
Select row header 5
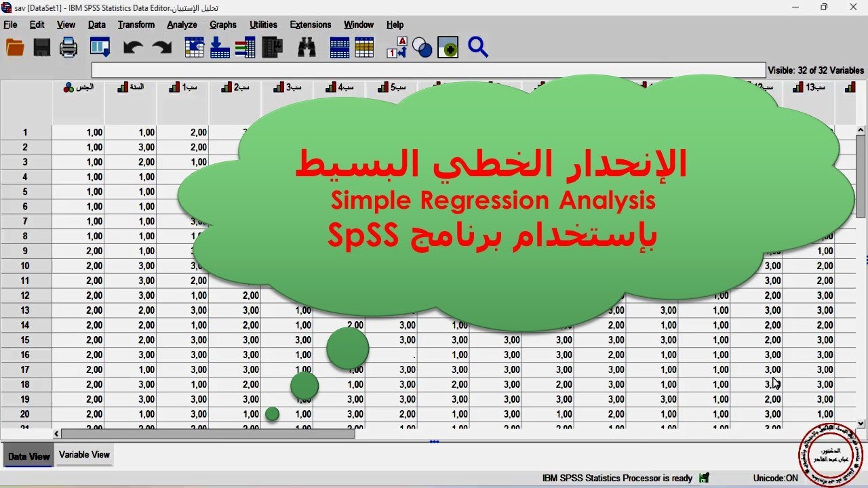(x=26, y=191)
